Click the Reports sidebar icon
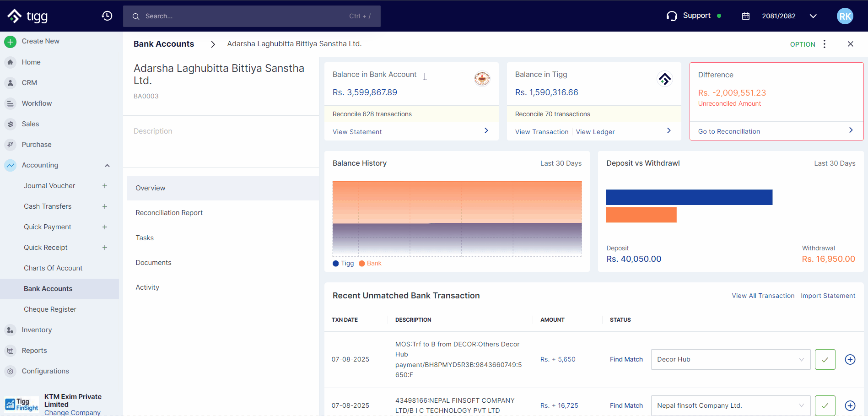Image resolution: width=868 pixels, height=416 pixels. 10,351
